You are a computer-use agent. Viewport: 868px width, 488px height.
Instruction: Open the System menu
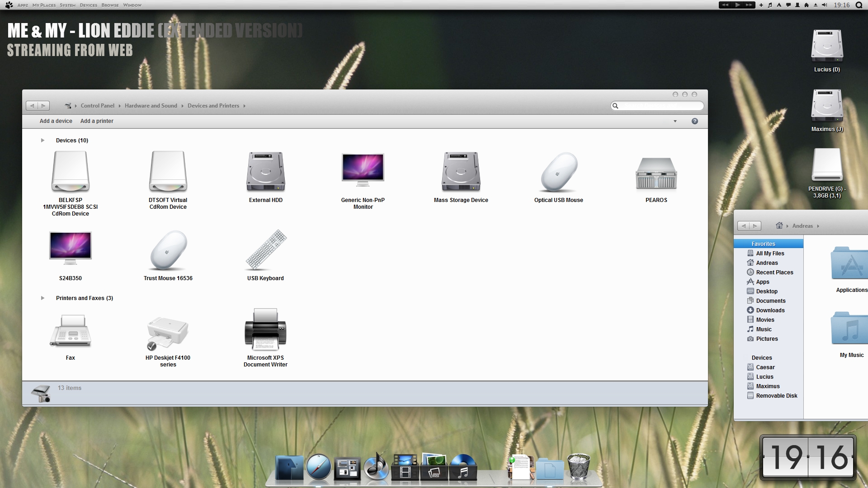[67, 5]
